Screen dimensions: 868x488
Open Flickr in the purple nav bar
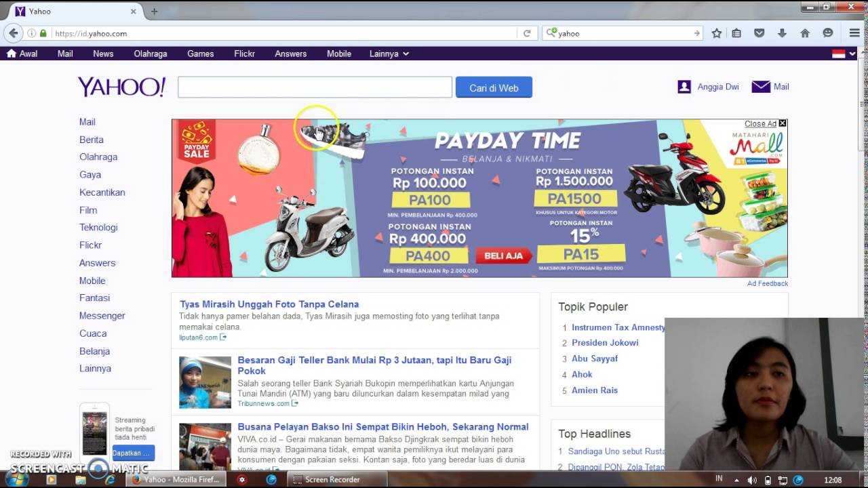245,54
